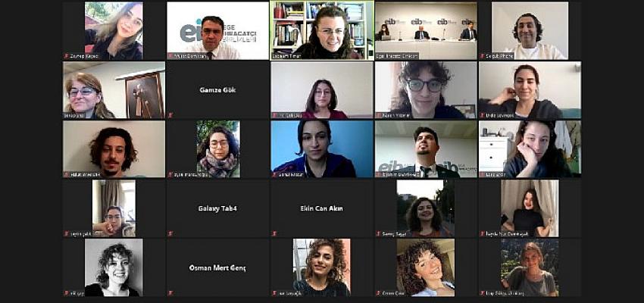644x303 pixels.
Task: Select the Ekin Can Akın participant tile
Action: tap(321, 208)
